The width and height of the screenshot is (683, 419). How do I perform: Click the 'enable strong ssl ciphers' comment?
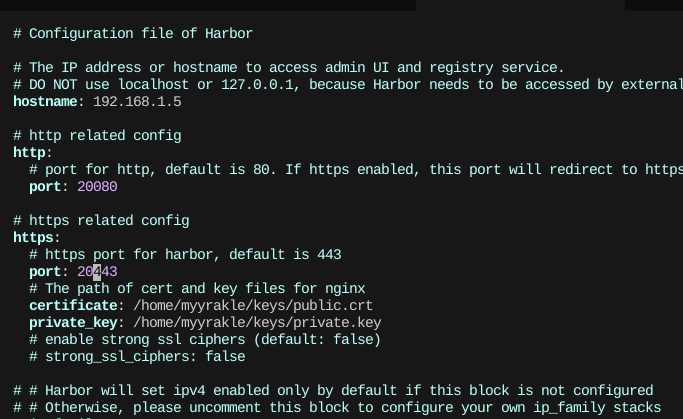point(205,340)
